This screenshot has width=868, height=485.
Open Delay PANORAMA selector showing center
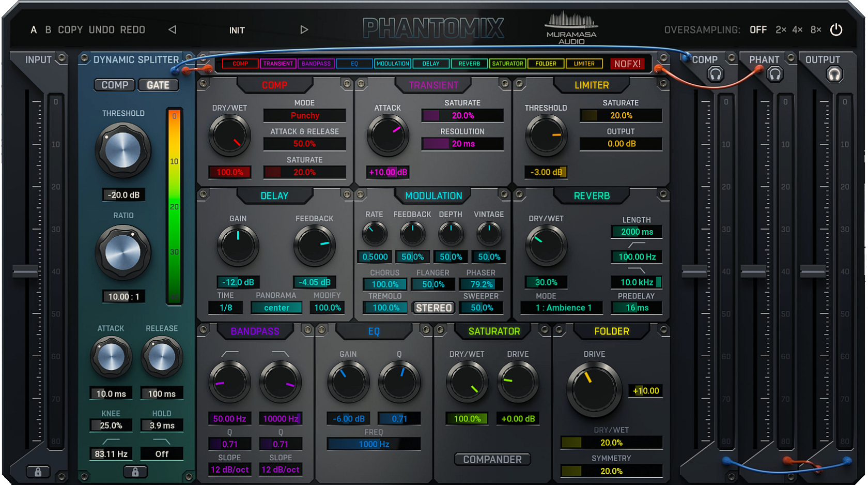click(277, 308)
